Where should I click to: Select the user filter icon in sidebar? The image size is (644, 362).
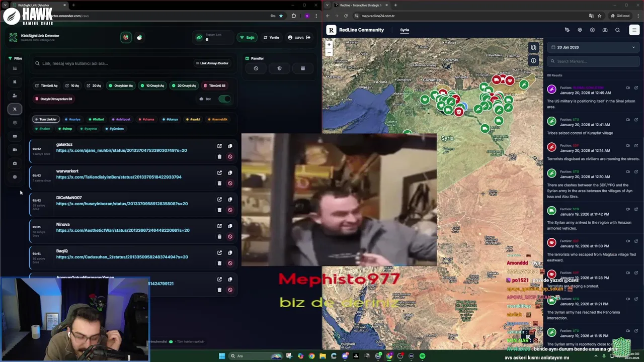[15, 96]
